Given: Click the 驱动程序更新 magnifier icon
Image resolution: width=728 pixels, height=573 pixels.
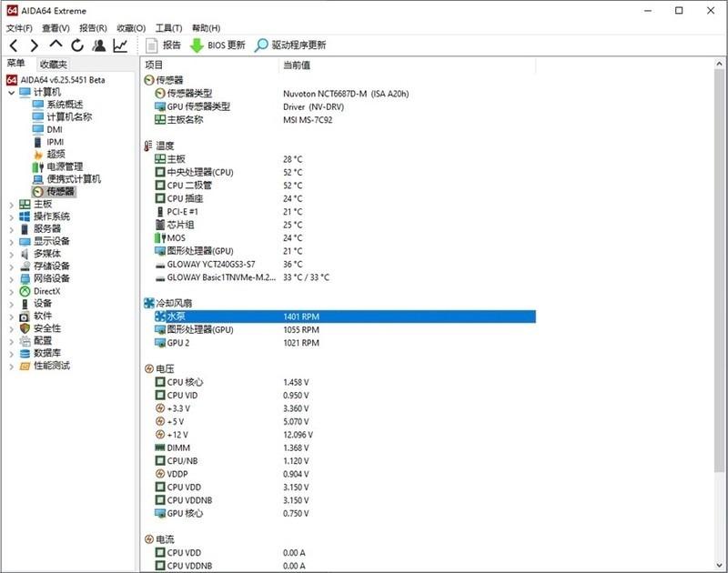Looking at the screenshot, I should point(262,45).
